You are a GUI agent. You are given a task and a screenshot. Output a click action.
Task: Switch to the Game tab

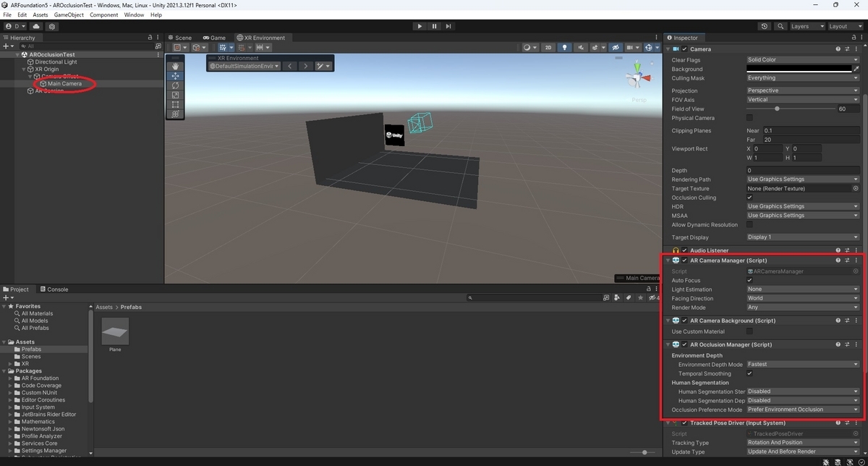[x=213, y=38]
